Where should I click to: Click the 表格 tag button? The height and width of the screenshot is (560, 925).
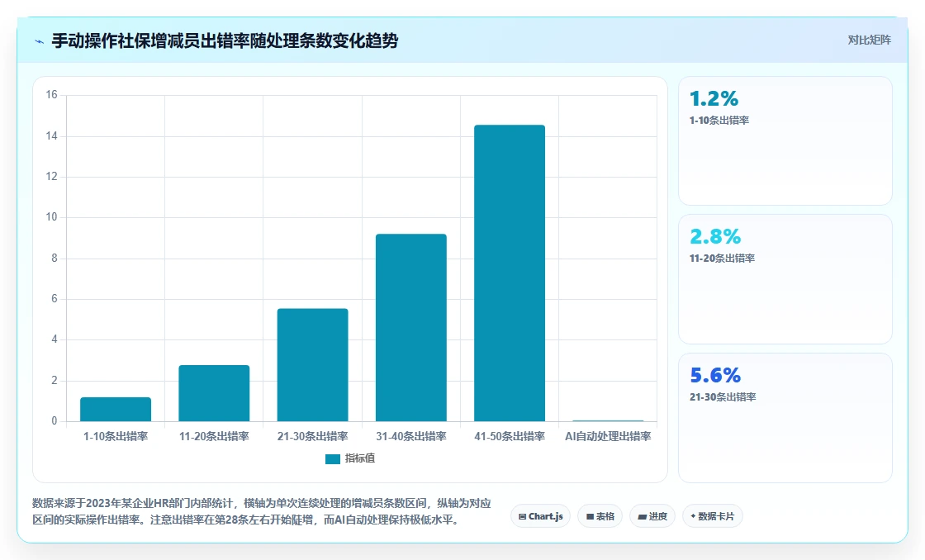pos(600,516)
